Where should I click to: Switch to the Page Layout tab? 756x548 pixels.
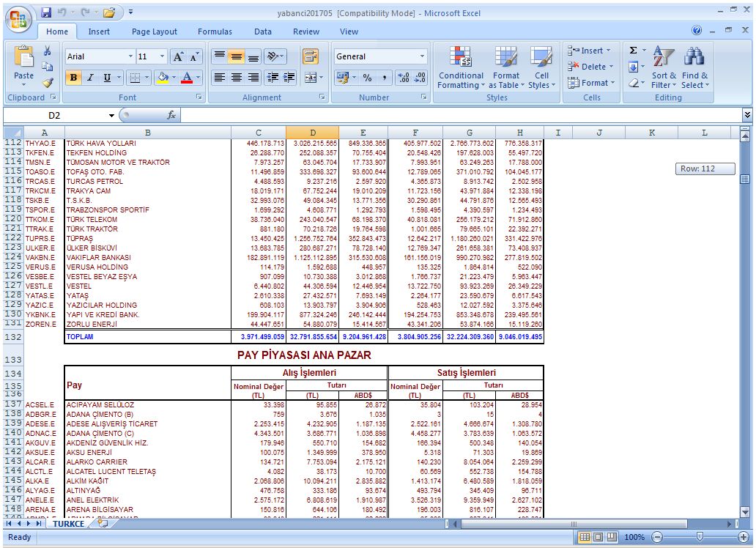point(155,32)
